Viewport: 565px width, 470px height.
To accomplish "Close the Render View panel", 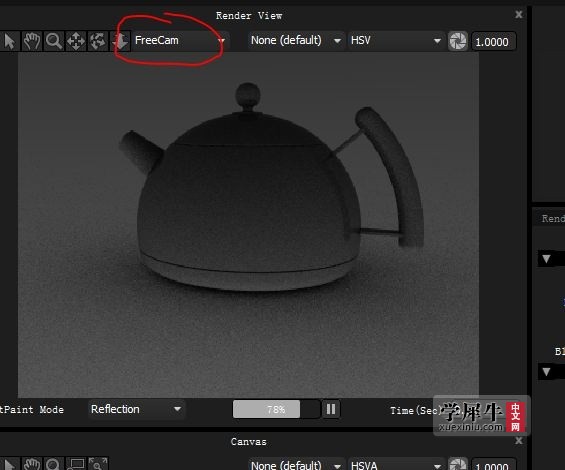I will pyautogui.click(x=519, y=14).
